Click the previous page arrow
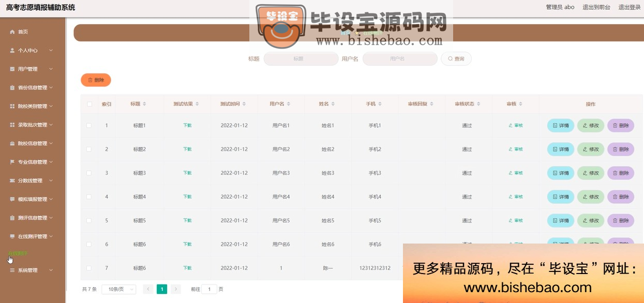Image resolution: width=644 pixels, height=303 pixels. (x=148, y=290)
